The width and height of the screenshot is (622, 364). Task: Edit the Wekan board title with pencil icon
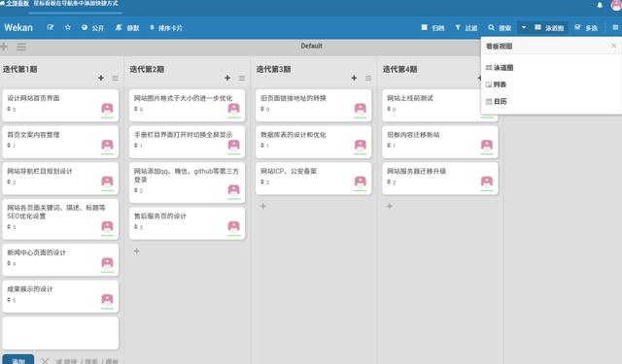(51, 28)
